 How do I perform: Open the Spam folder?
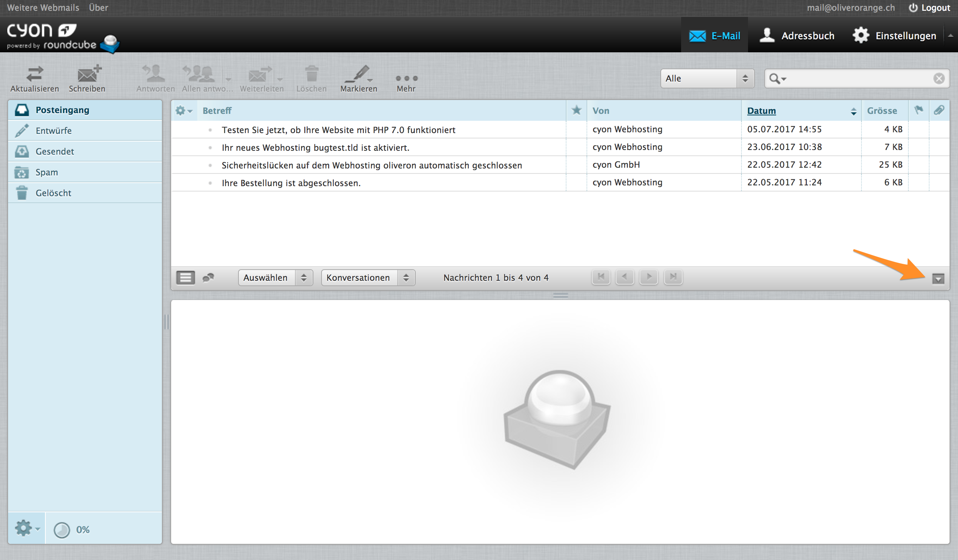[x=47, y=172]
